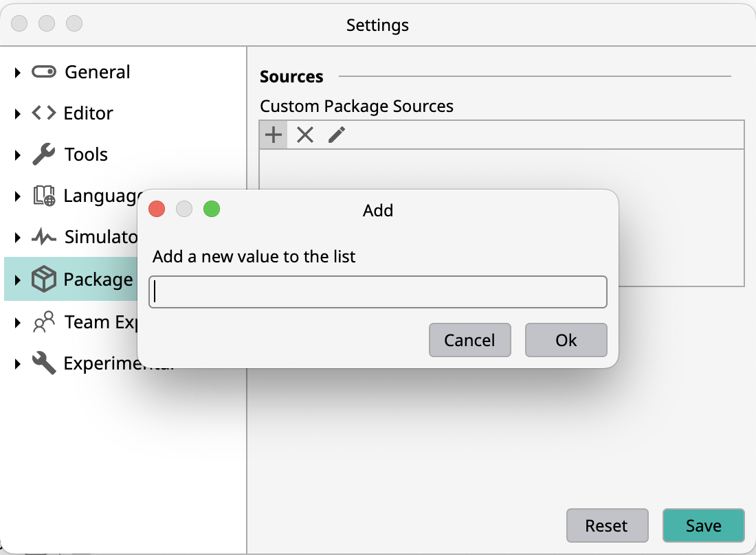Image resolution: width=756 pixels, height=555 pixels.
Task: Expand the General settings section
Action: [17, 72]
